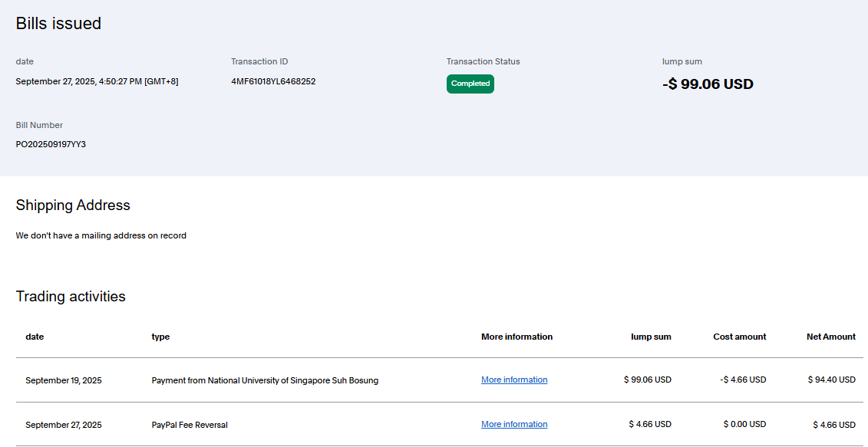Click the green Completed status badge
868x447 pixels.
coord(470,84)
